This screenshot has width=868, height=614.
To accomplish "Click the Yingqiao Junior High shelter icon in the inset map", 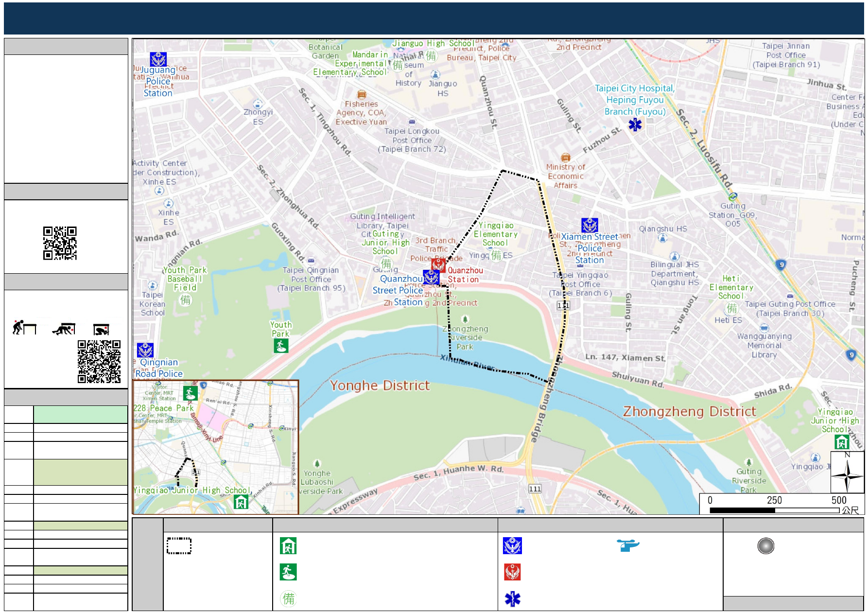I will 241,502.
